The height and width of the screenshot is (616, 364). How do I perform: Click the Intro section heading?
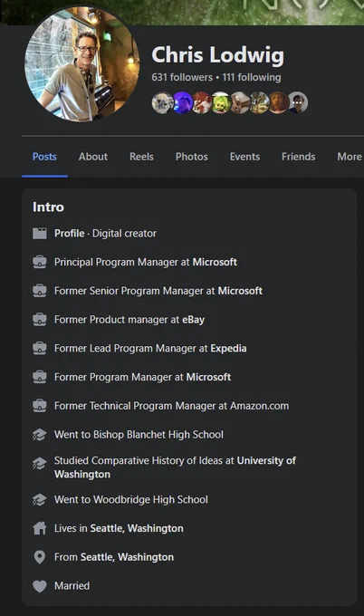click(48, 207)
